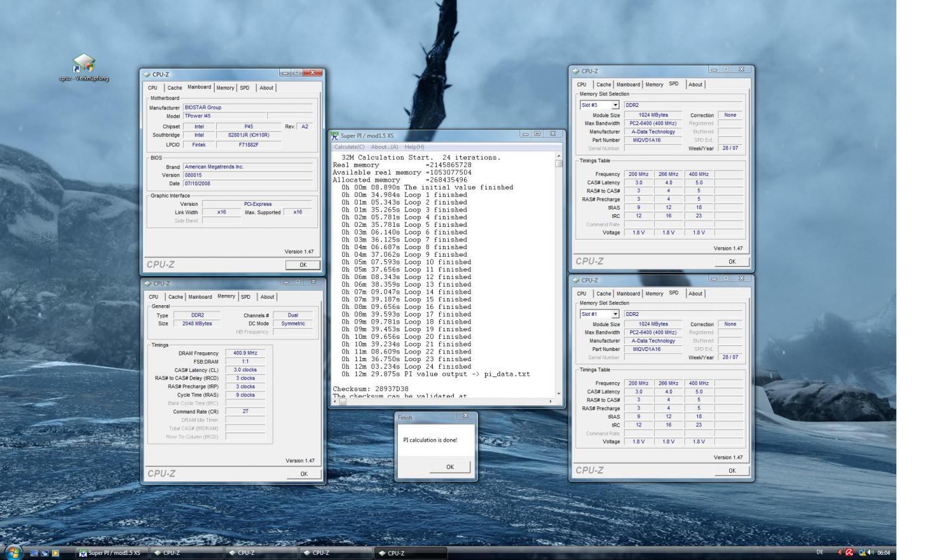This screenshot has width=944, height=560.
Task: Click Super PI vertical scrollbar down arrow
Action: pos(559,394)
